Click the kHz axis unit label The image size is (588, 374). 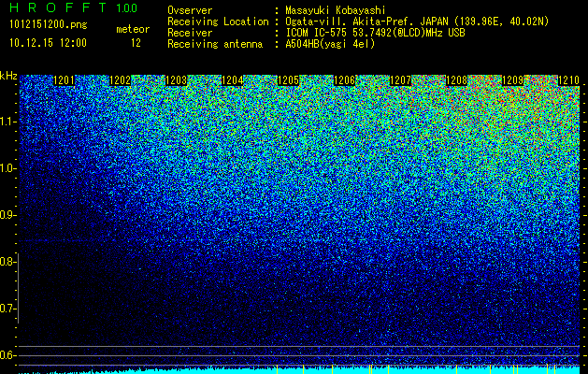click(8, 76)
